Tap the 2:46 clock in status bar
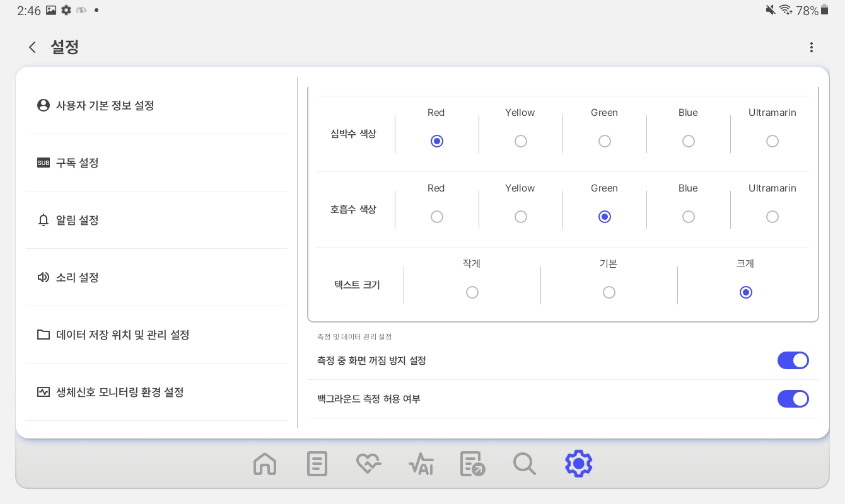 29,11
